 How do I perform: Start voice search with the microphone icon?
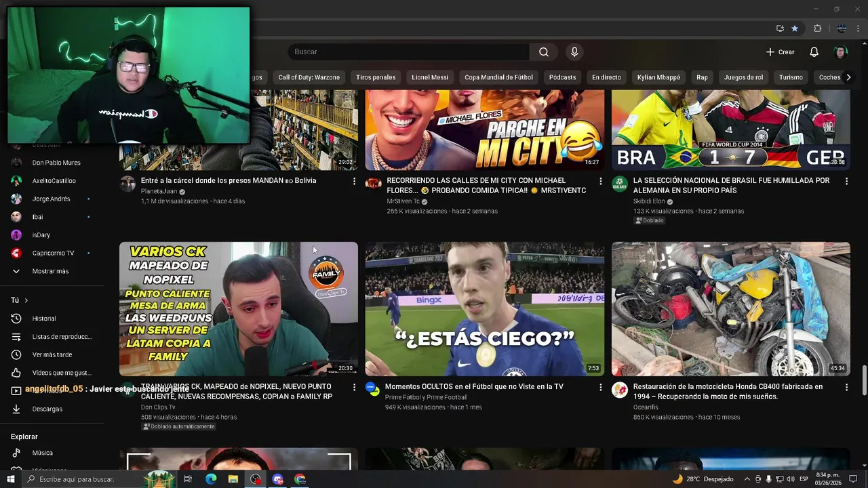point(574,52)
